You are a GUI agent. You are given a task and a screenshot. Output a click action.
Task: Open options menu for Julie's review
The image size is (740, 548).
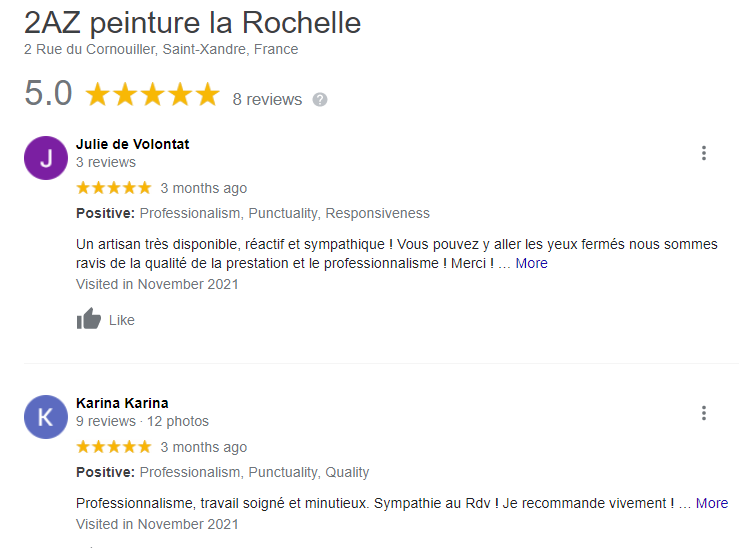704,153
